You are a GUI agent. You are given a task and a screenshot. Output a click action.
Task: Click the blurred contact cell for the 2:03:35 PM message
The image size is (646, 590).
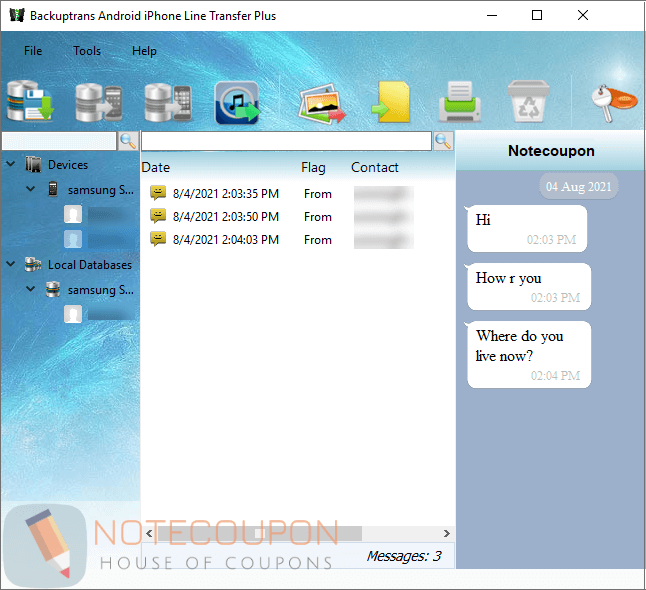(384, 194)
